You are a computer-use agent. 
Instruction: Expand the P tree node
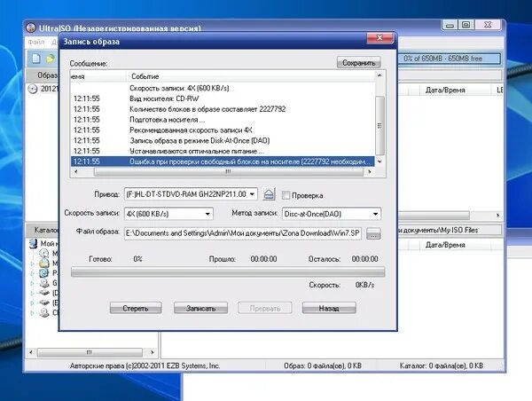(33, 273)
